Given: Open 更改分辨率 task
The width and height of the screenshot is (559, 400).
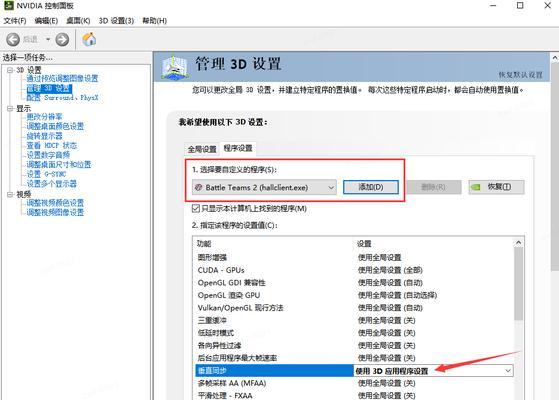Looking at the screenshot, I should click(x=45, y=117).
